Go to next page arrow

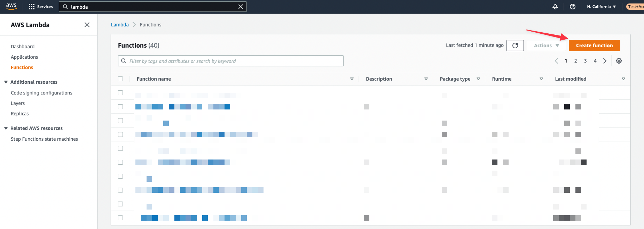(605, 61)
